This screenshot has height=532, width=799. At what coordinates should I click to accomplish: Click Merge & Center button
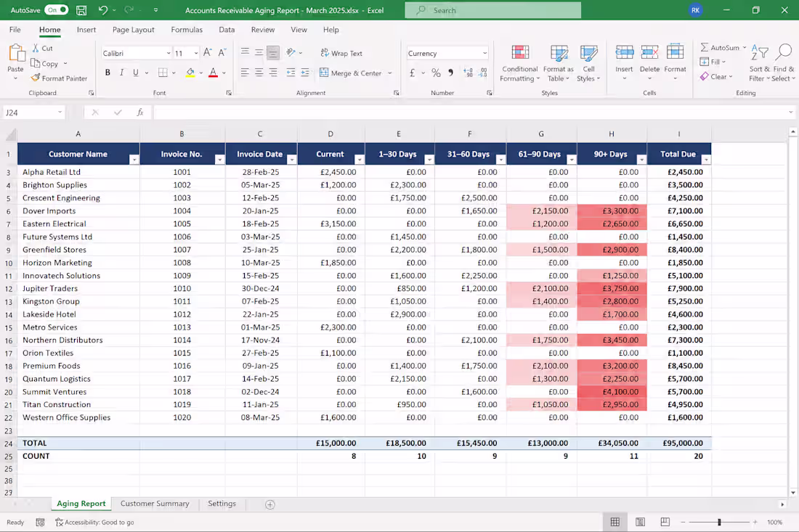(351, 73)
